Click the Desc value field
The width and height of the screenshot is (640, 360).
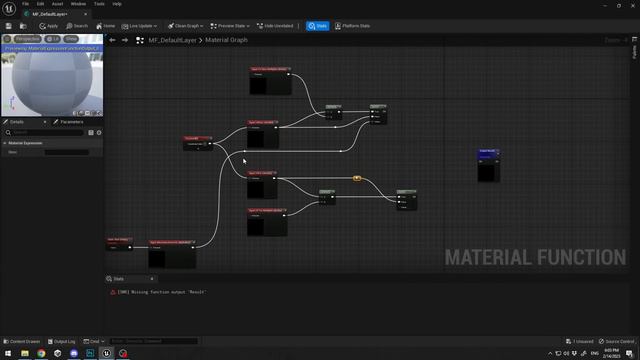pos(67,152)
